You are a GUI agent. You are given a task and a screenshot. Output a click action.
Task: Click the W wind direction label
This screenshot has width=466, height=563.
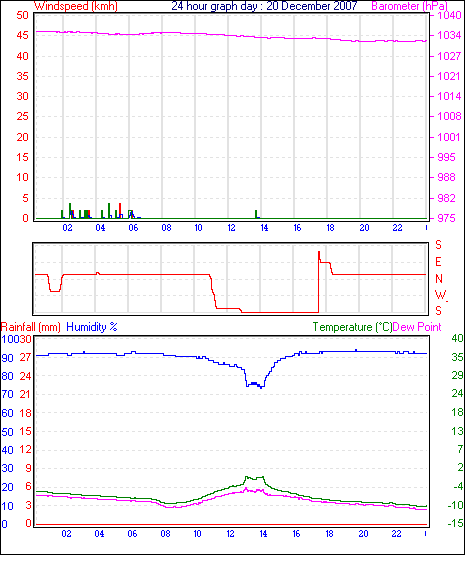[x=440, y=295]
